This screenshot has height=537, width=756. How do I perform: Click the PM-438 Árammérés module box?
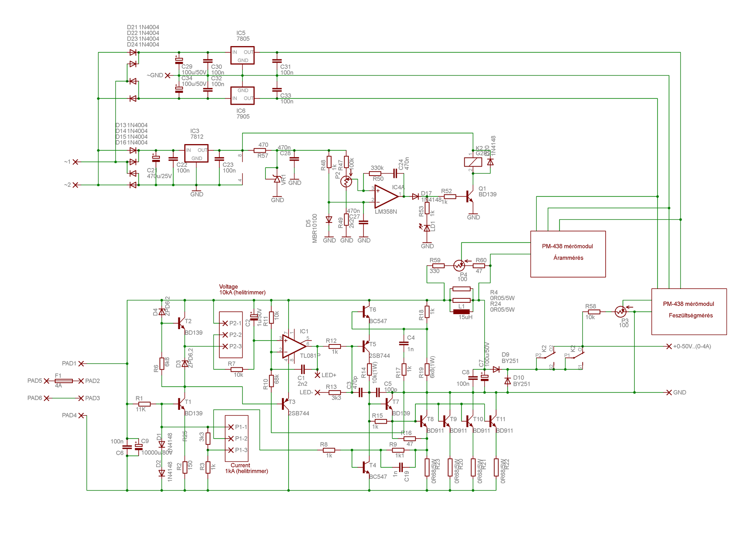(568, 254)
